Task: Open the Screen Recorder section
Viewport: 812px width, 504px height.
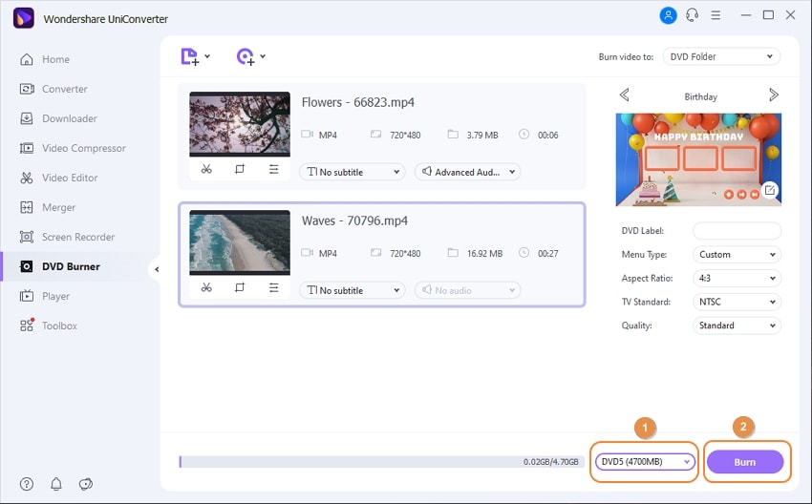Action: pos(78,237)
